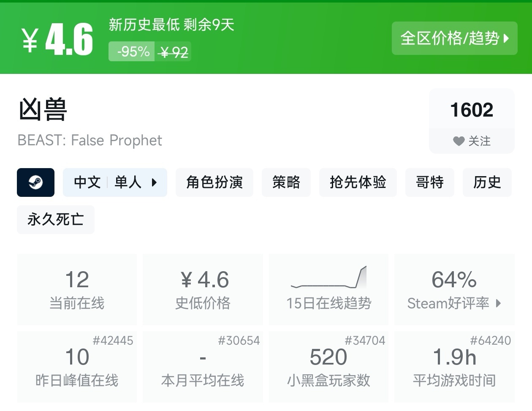
Task: Select the 策略 tag
Action: tap(286, 182)
